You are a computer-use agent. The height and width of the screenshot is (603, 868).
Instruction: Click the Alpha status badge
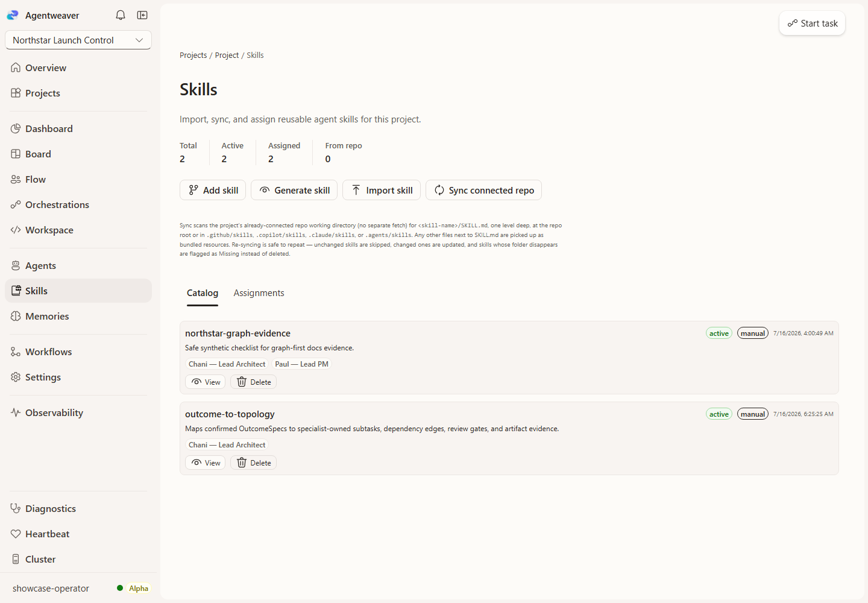[x=139, y=589]
